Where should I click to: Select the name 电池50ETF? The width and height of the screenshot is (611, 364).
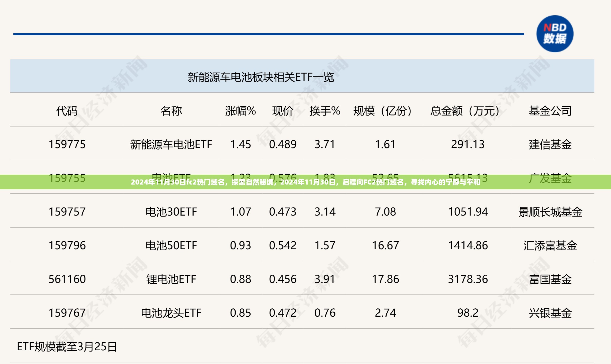click(x=171, y=246)
